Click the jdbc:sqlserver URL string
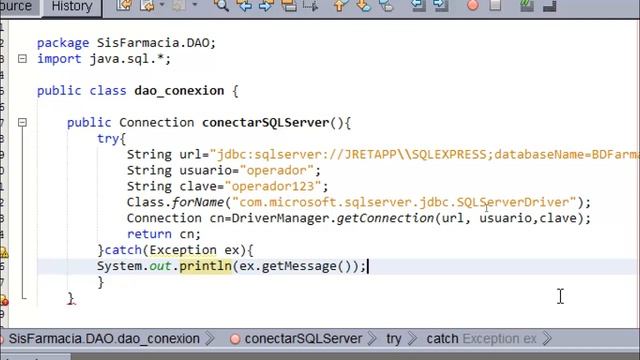The height and width of the screenshot is (360, 640). pos(424,154)
